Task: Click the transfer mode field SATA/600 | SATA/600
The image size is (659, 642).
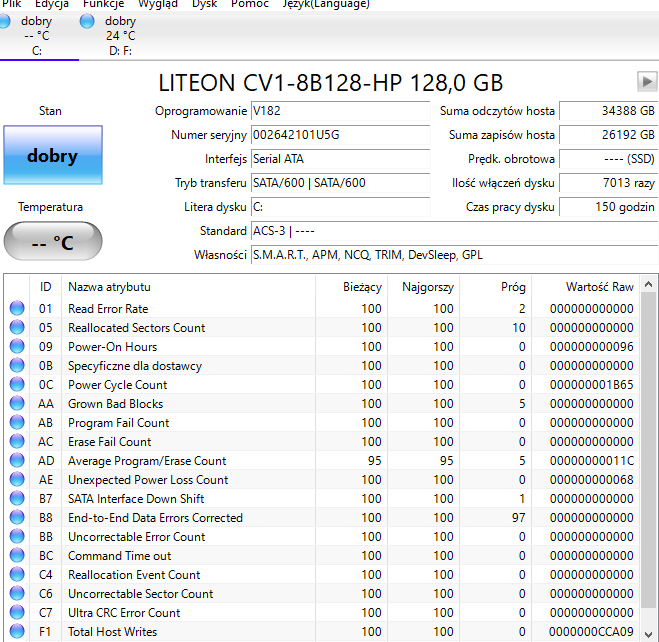Action: click(340, 183)
